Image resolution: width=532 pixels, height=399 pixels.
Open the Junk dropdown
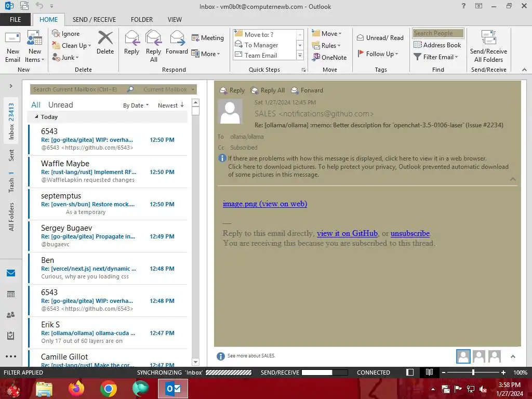tap(65, 57)
